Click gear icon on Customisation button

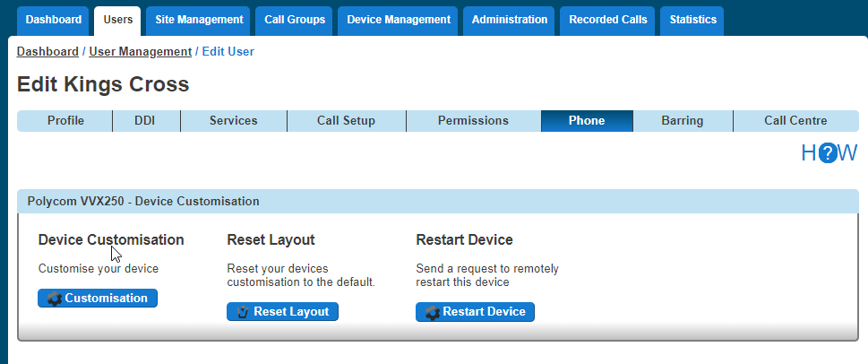click(x=55, y=299)
